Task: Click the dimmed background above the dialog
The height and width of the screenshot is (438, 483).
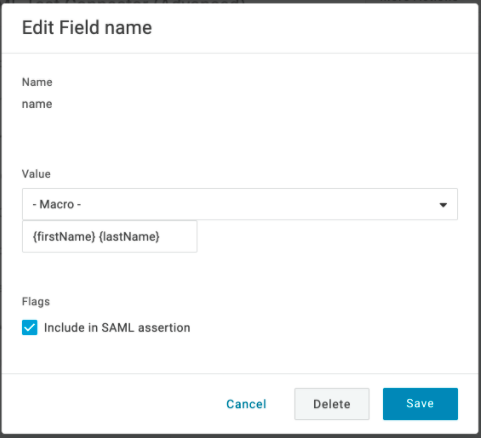Action: (x=241, y=1)
